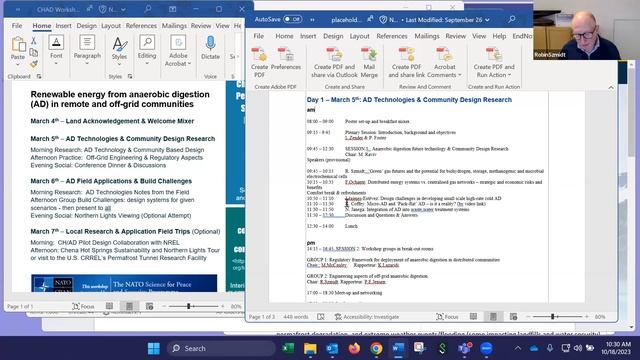The width and height of the screenshot is (640, 360).
Task: Open Outlook from the taskbar
Action: [332, 348]
